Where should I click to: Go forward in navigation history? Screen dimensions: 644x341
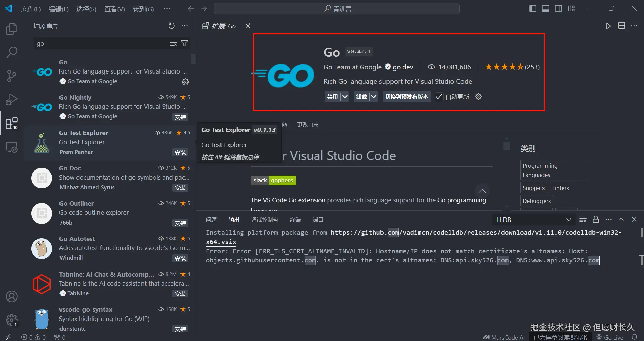(x=204, y=9)
